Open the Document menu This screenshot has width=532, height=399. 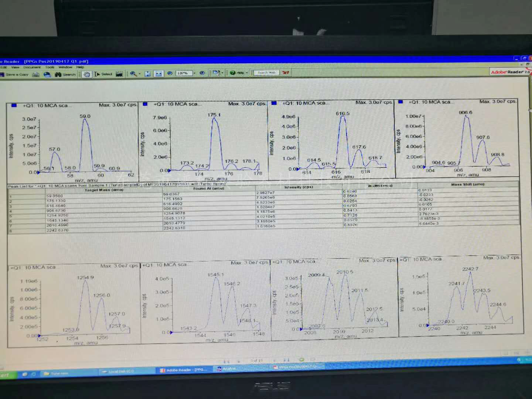32,67
